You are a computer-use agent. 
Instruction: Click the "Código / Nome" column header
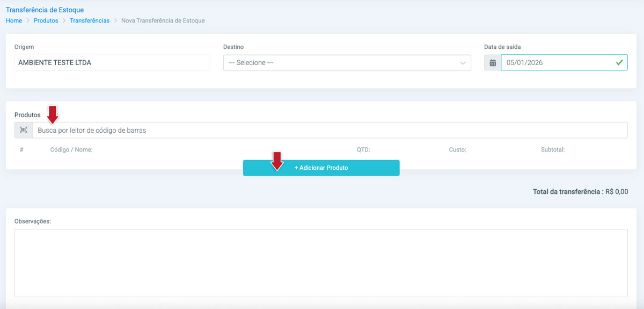pos(71,150)
